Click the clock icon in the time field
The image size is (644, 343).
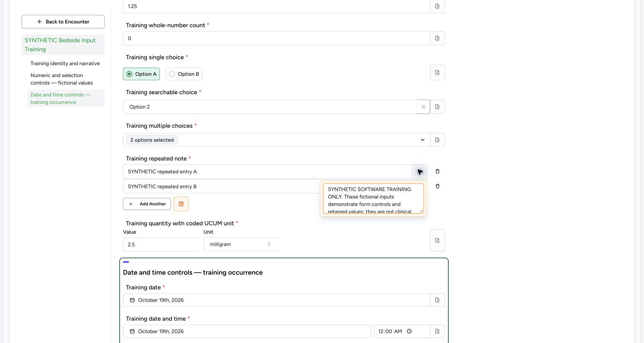[409, 331]
